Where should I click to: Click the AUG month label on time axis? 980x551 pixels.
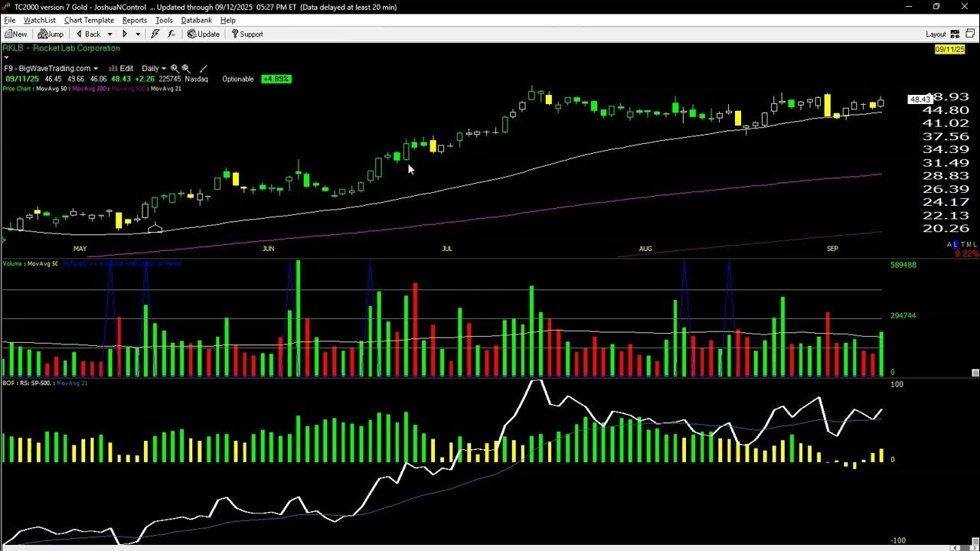(645, 249)
